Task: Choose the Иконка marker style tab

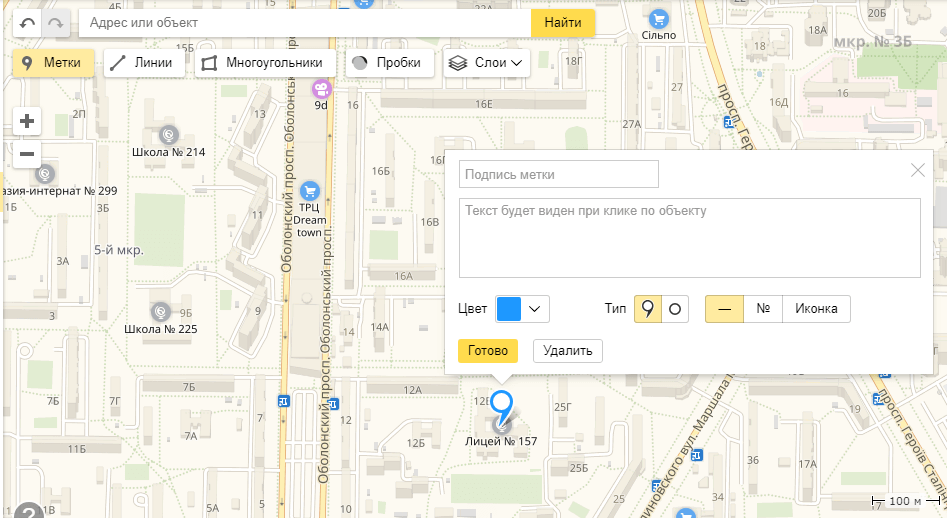Action: point(816,309)
